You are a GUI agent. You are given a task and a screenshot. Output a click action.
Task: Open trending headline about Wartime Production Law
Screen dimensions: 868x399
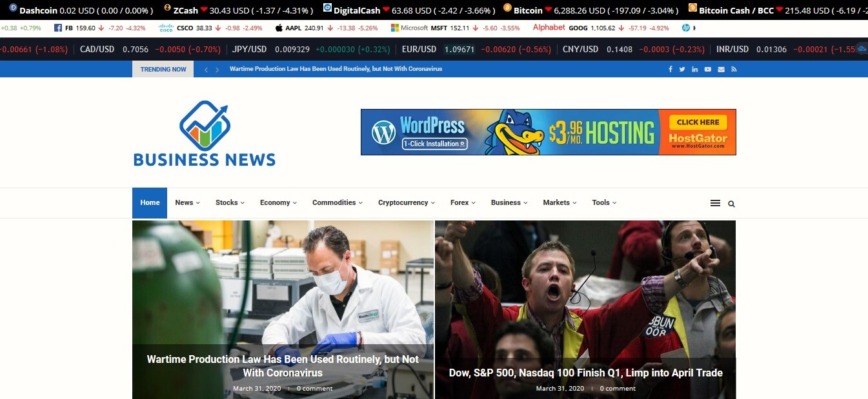(336, 69)
